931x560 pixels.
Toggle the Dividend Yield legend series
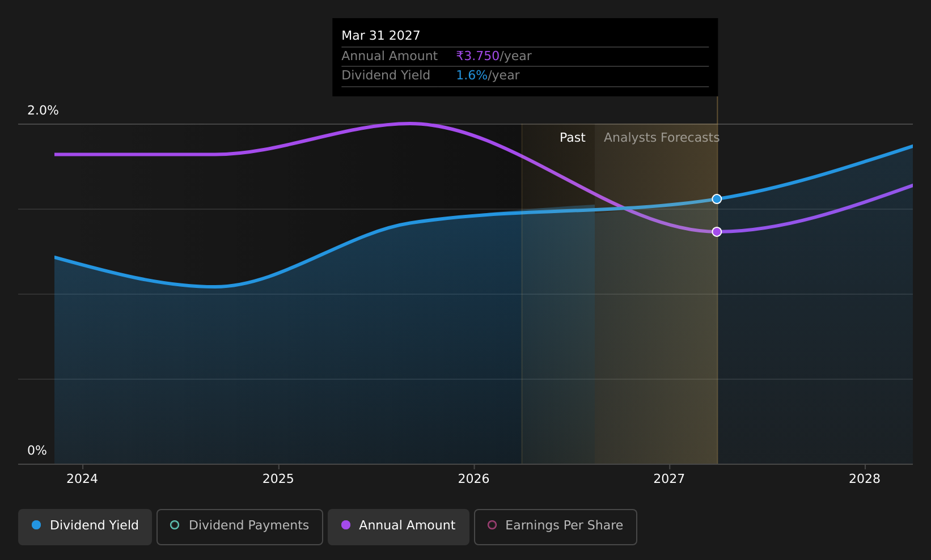pyautogui.click(x=85, y=527)
